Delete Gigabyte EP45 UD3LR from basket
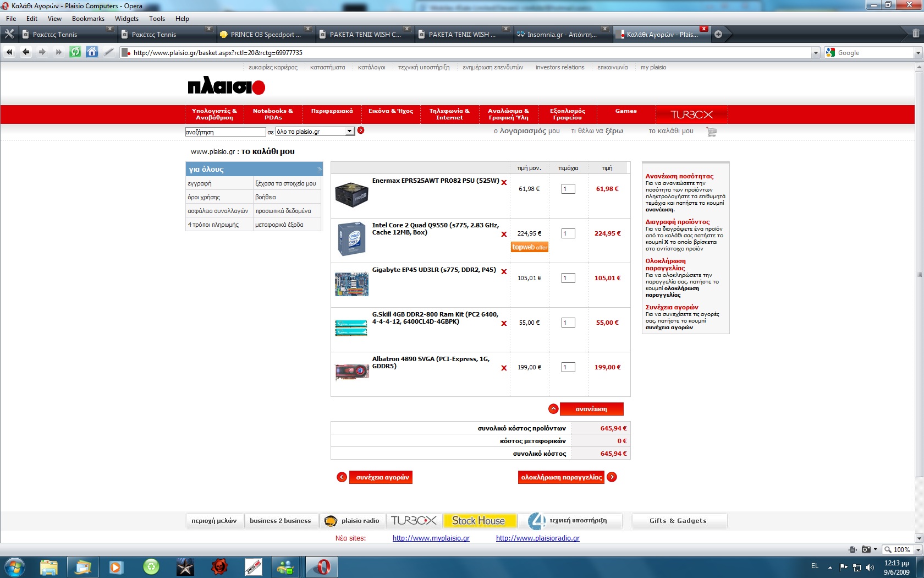This screenshot has height=578, width=924. (504, 271)
